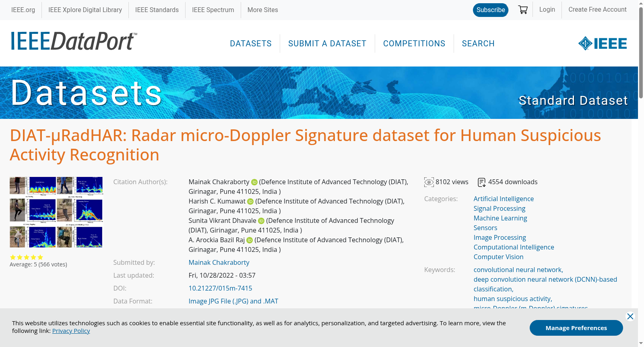
Task: Click the 'Last updated:' label
Action: click(x=134, y=276)
